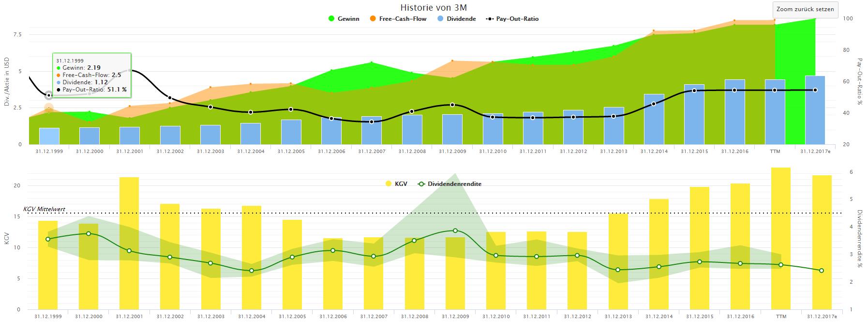Image resolution: width=868 pixels, height=322 pixels.
Task: Select the yellow KGV bar for 31.12.1999
Action: pos(48,265)
